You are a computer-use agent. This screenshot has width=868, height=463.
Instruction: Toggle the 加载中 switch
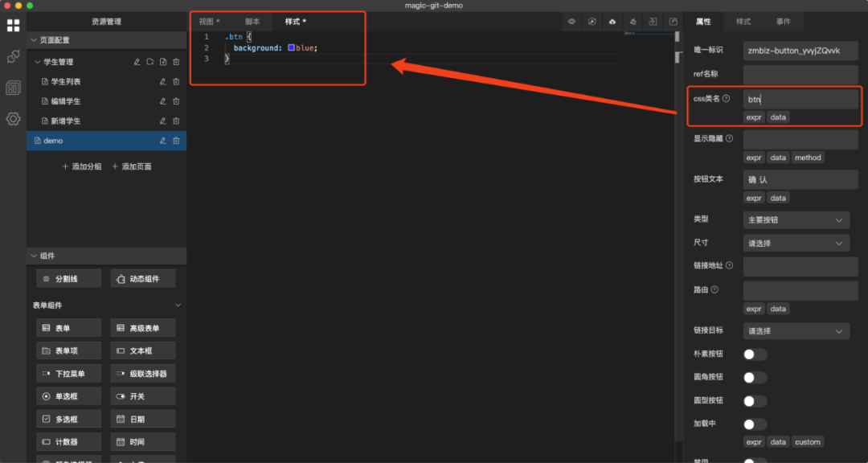[x=755, y=424]
